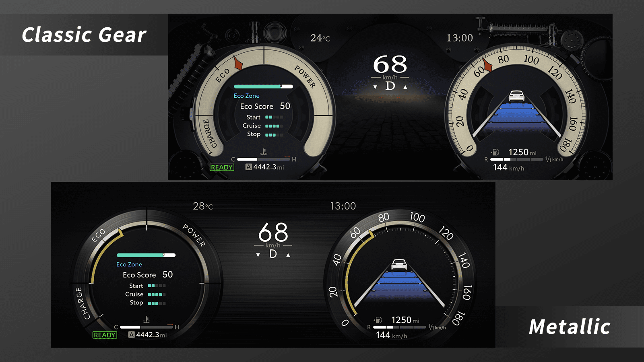
Task: Click the fuel pump icon in Metallic cluster
Action: pos(378,320)
